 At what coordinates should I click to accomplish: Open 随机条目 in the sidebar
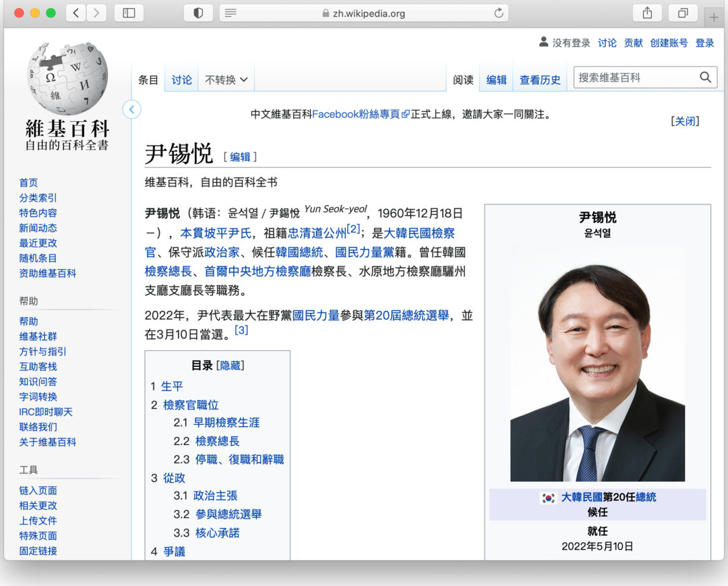[x=38, y=258]
